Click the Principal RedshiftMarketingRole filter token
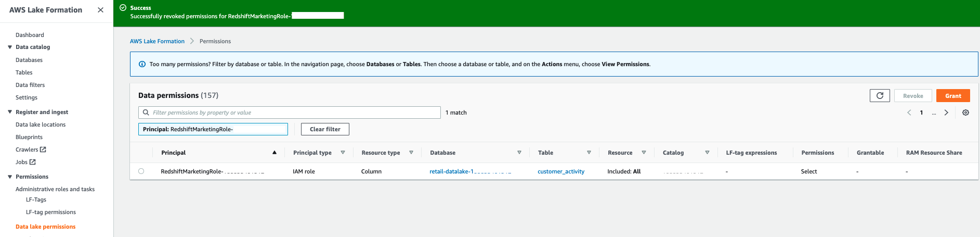The image size is (980, 237). 213,129
